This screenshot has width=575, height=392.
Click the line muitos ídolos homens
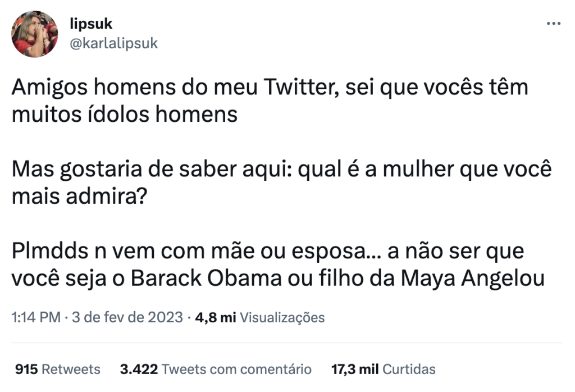coord(125,114)
